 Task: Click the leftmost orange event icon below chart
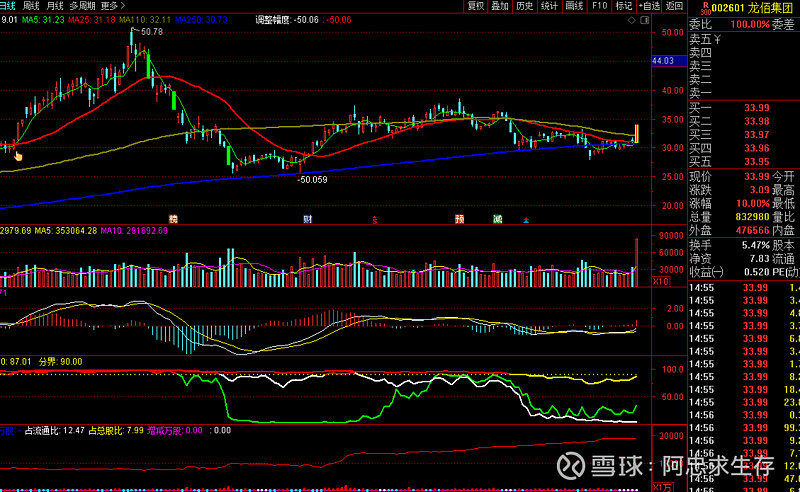click(173, 219)
